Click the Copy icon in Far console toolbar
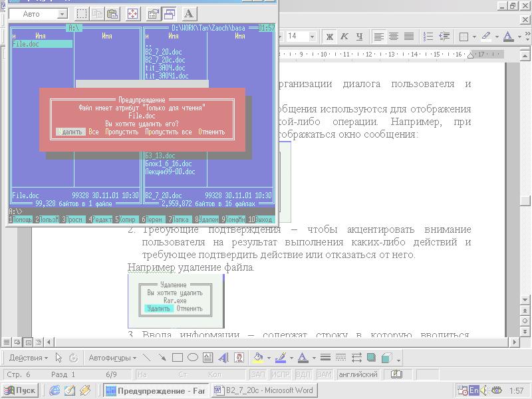 (97, 14)
